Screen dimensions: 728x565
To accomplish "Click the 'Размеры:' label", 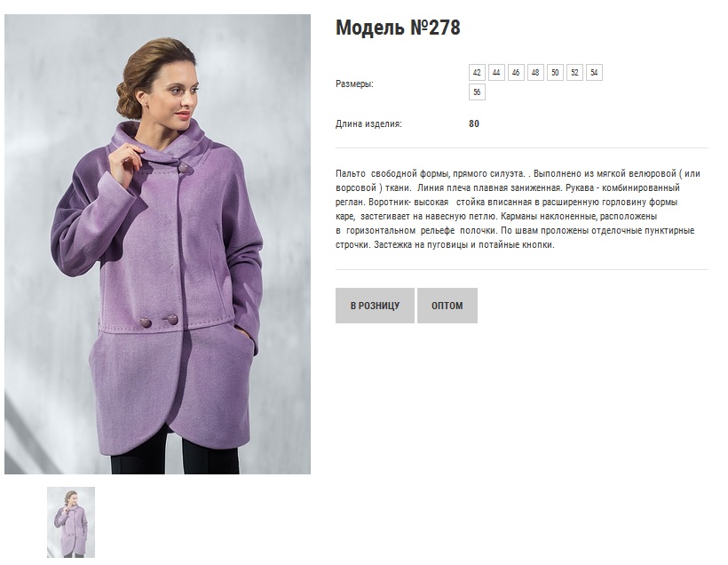I will click(354, 84).
